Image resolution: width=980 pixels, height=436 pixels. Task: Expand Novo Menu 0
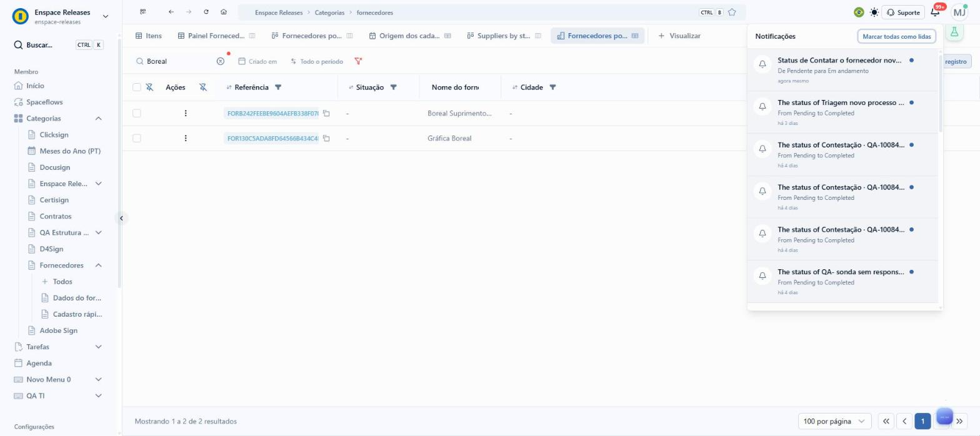click(98, 379)
